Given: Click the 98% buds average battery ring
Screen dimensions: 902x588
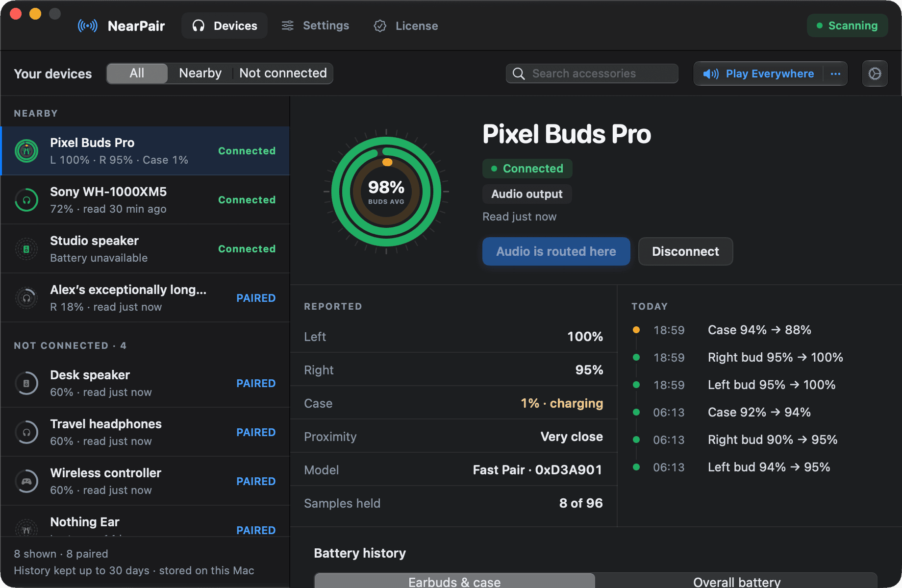Looking at the screenshot, I should 386,192.
